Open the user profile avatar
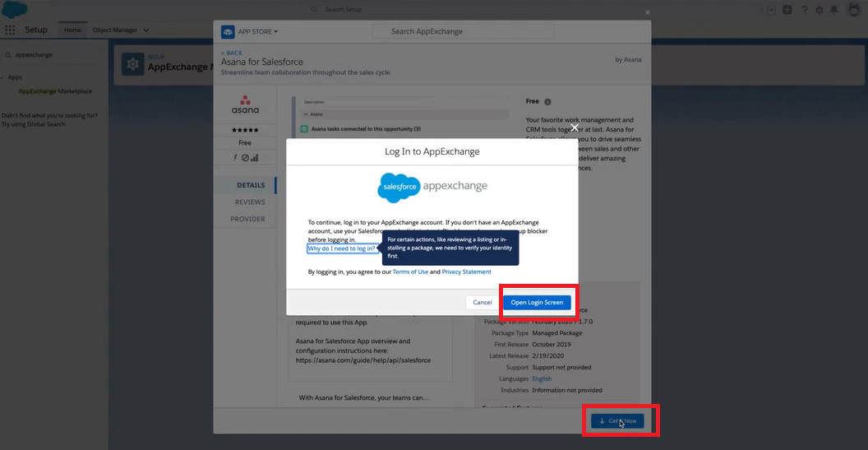This screenshot has height=450, width=868. (853, 9)
